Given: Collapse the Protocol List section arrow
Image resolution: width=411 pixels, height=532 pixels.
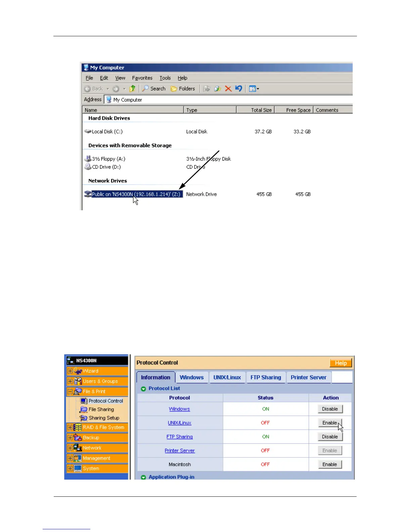Looking at the screenshot, I should click(143, 389).
